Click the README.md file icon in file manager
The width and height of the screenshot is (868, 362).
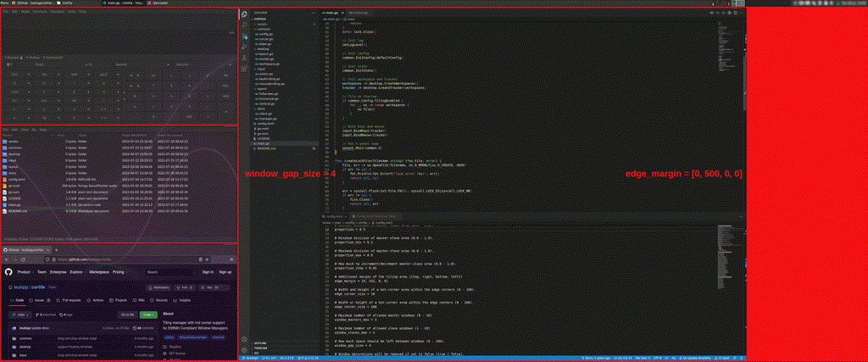5,211
